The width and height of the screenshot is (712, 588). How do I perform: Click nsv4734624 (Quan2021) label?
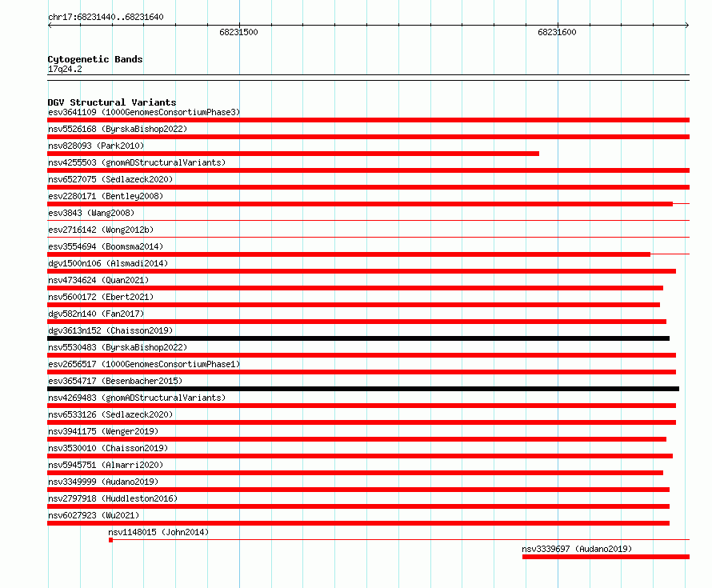click(x=98, y=280)
